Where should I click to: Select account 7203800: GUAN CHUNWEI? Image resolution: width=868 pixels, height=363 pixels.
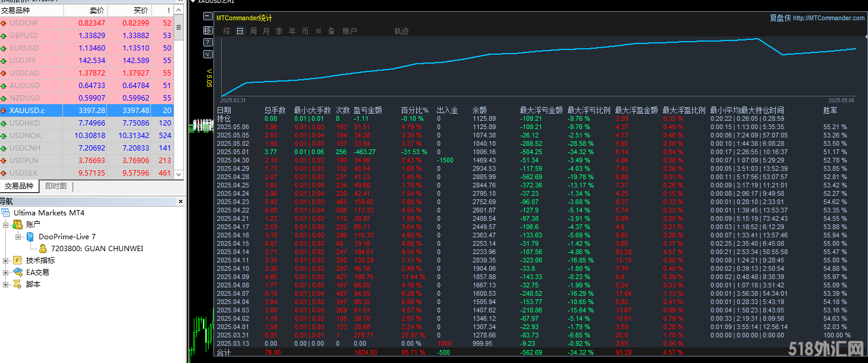click(x=97, y=248)
